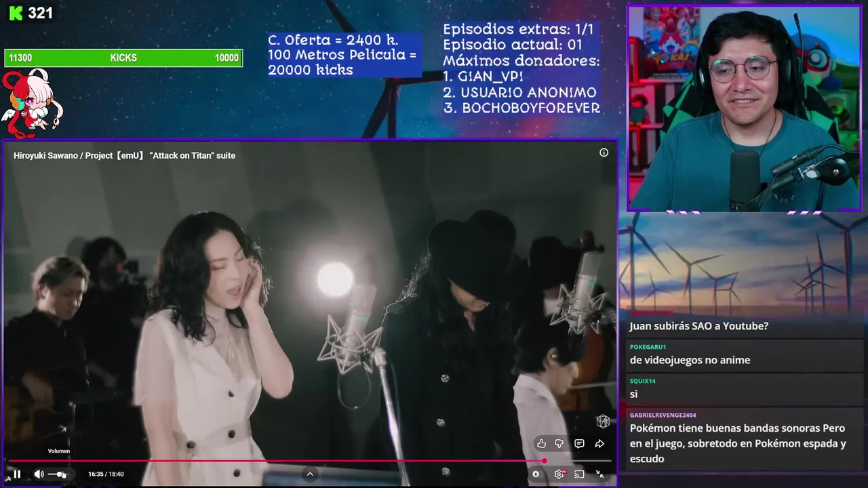Click the Kick logo icon
This screenshot has width=868, height=488.
coord(16,14)
